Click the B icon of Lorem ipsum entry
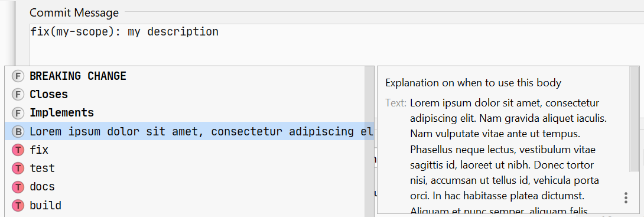 tap(18, 131)
